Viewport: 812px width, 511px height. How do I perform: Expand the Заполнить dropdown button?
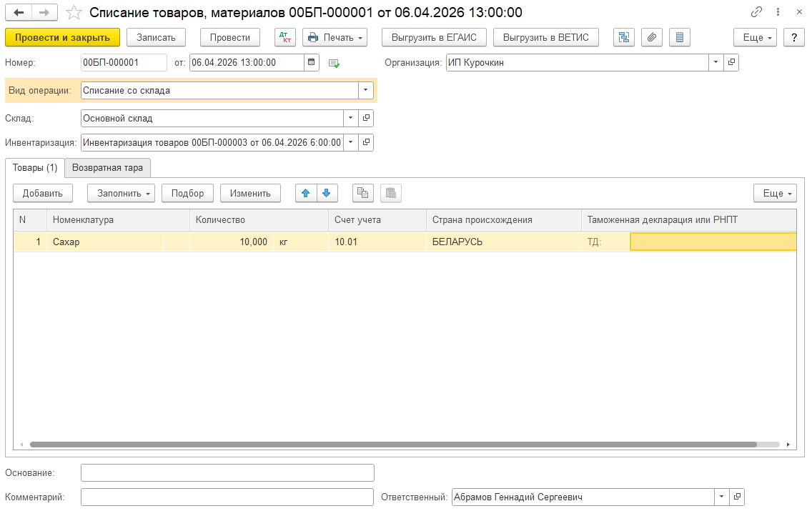tap(121, 193)
